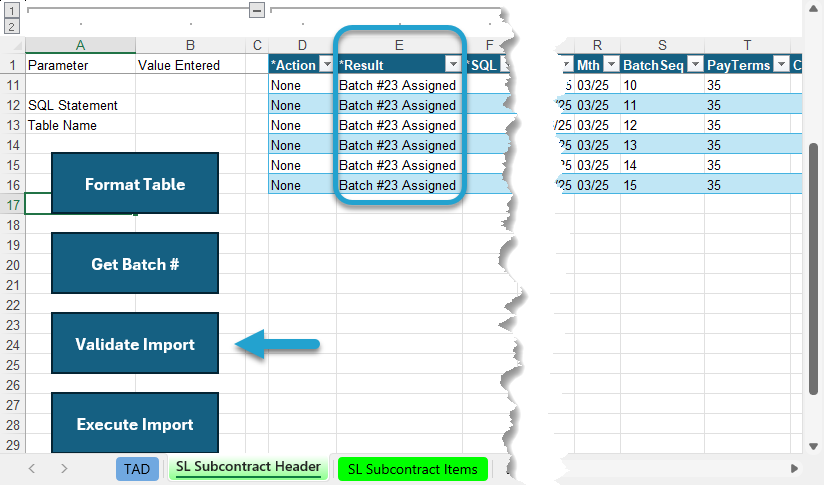Click BatchSeq value 10
Image resolution: width=824 pixels, height=485 pixels.
pyautogui.click(x=662, y=85)
